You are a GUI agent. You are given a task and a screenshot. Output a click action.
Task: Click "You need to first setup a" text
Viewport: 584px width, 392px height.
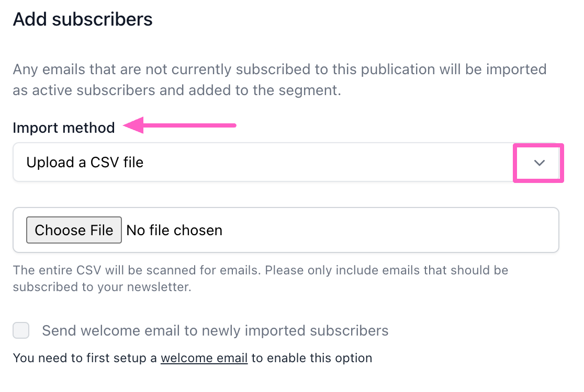point(85,358)
